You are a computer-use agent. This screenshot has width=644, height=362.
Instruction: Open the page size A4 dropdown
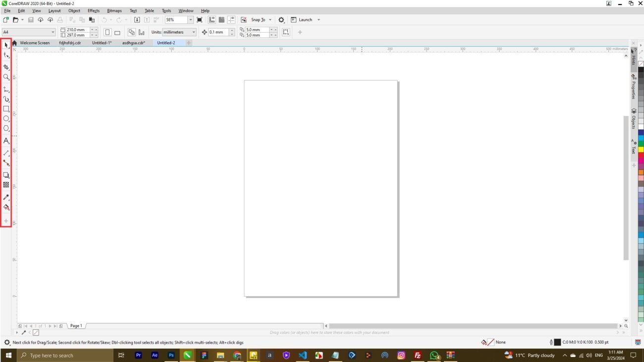click(x=53, y=32)
